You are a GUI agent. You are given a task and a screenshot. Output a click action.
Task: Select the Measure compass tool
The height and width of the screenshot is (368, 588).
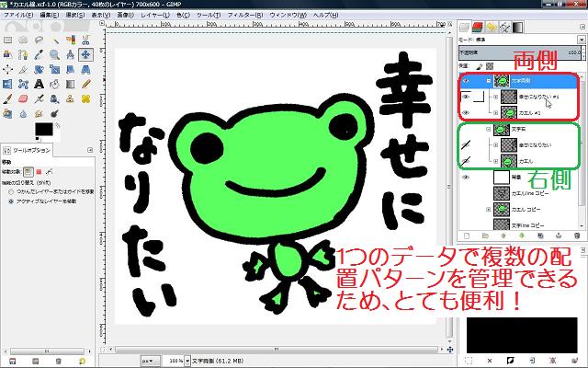point(70,55)
